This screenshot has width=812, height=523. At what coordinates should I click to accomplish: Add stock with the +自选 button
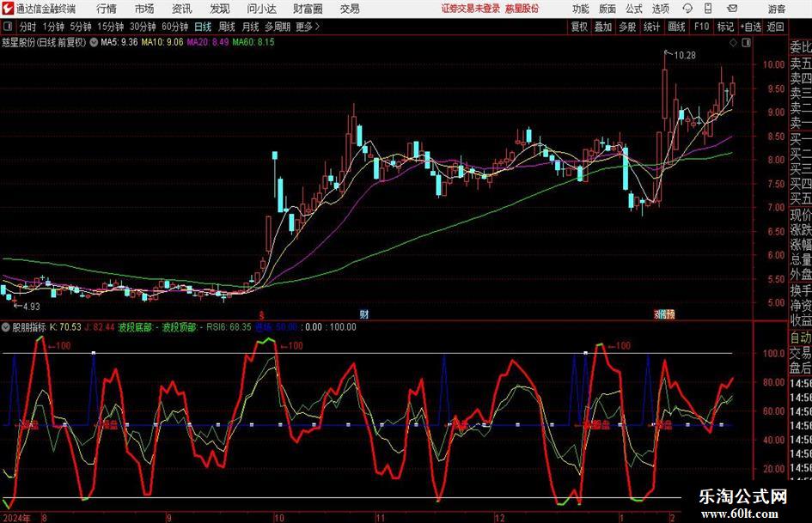click(x=751, y=27)
